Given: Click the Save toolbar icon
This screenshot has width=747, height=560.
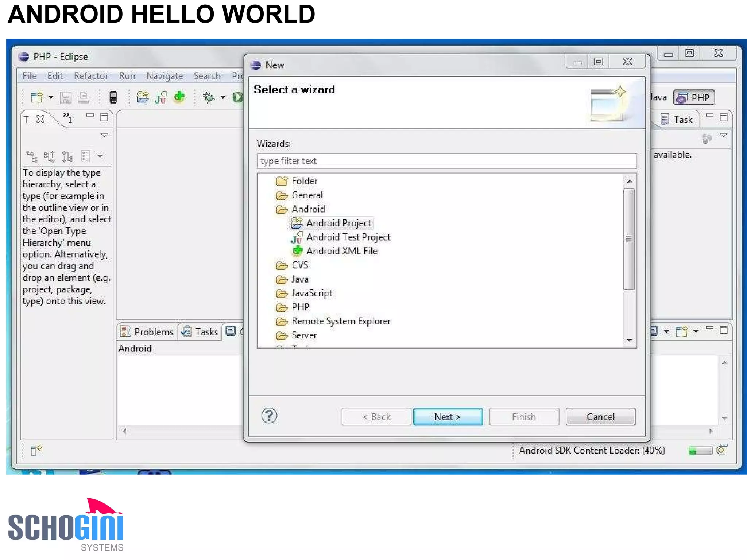Looking at the screenshot, I should [x=66, y=97].
